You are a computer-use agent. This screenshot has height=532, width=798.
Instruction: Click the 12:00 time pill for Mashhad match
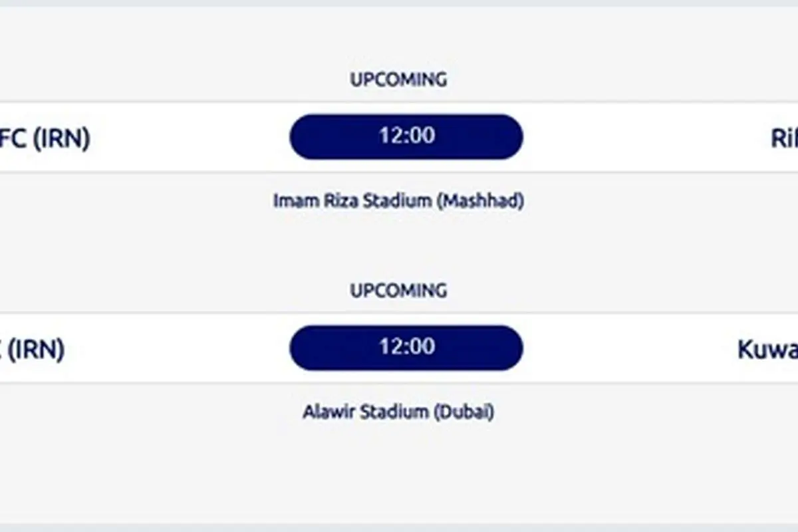tap(406, 136)
